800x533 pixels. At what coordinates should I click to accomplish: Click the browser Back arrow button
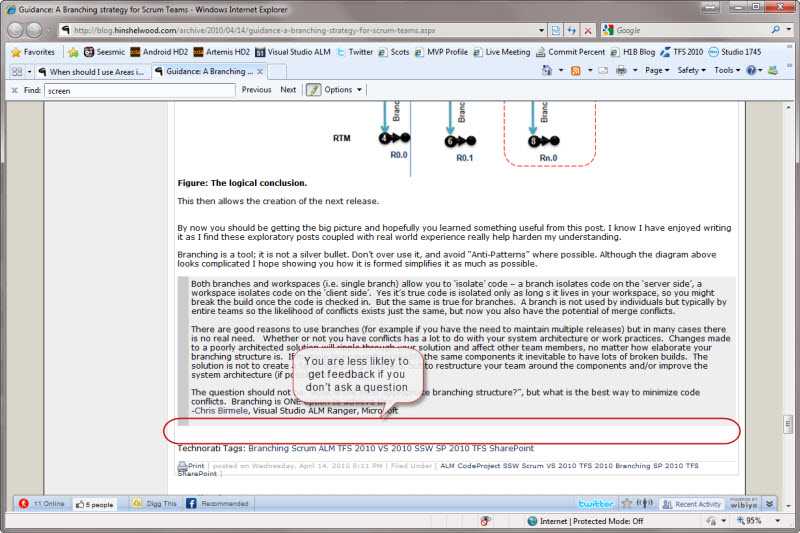[15, 30]
